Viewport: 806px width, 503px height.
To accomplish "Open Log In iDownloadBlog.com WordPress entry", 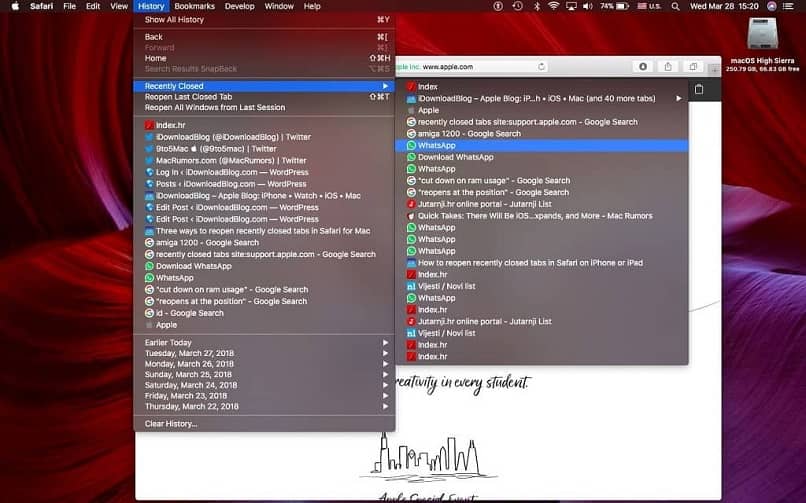I will coord(264,172).
